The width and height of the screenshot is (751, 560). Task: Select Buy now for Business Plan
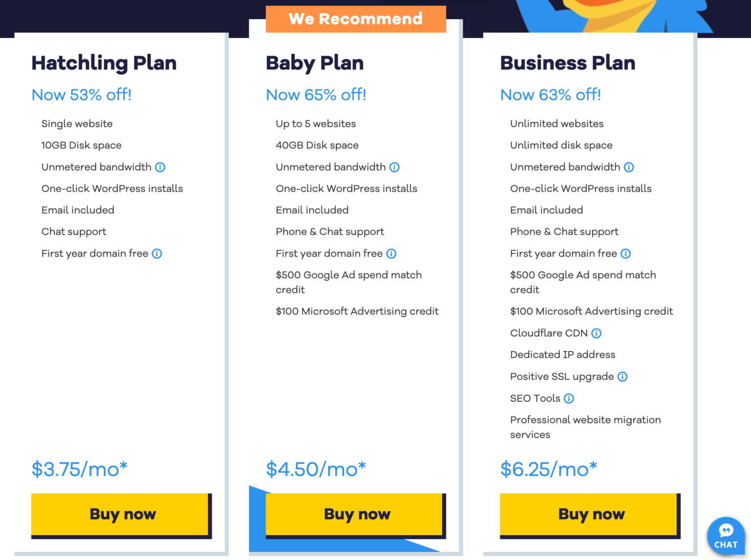click(x=590, y=515)
